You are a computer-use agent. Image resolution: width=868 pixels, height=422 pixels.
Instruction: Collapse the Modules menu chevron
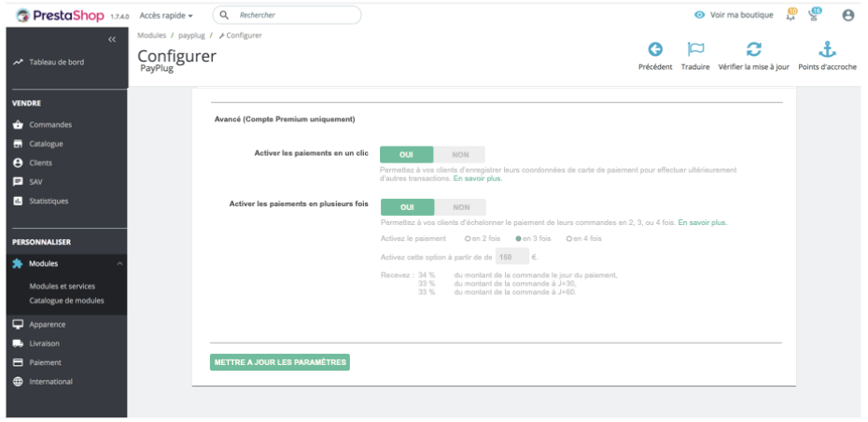pos(119,263)
